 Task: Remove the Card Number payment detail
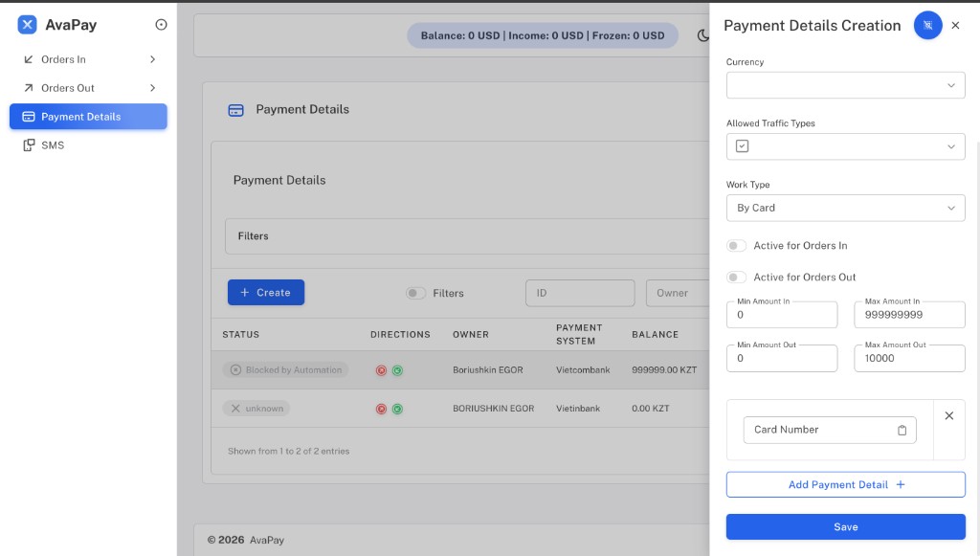click(x=948, y=415)
